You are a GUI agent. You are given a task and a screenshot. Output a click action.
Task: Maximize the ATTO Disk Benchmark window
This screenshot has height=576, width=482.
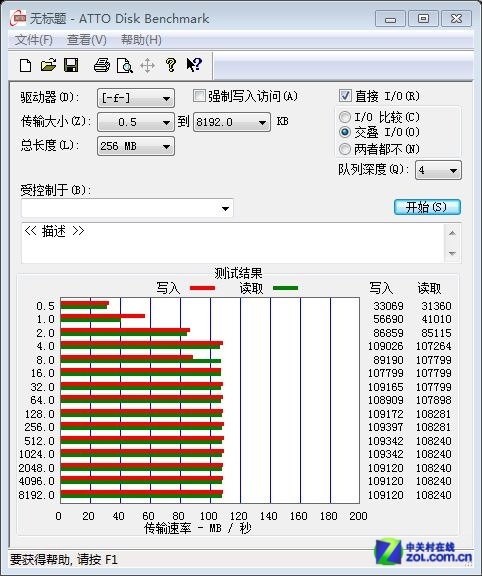pyautogui.click(x=423, y=19)
